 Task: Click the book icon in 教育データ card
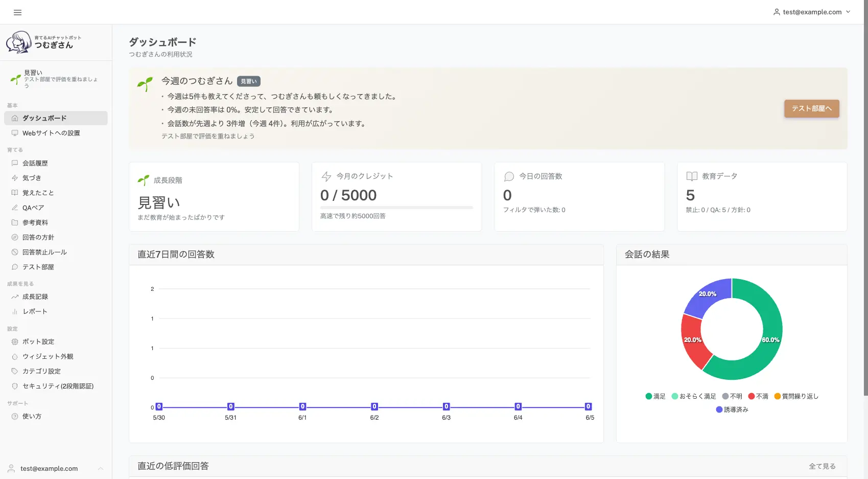(x=692, y=176)
